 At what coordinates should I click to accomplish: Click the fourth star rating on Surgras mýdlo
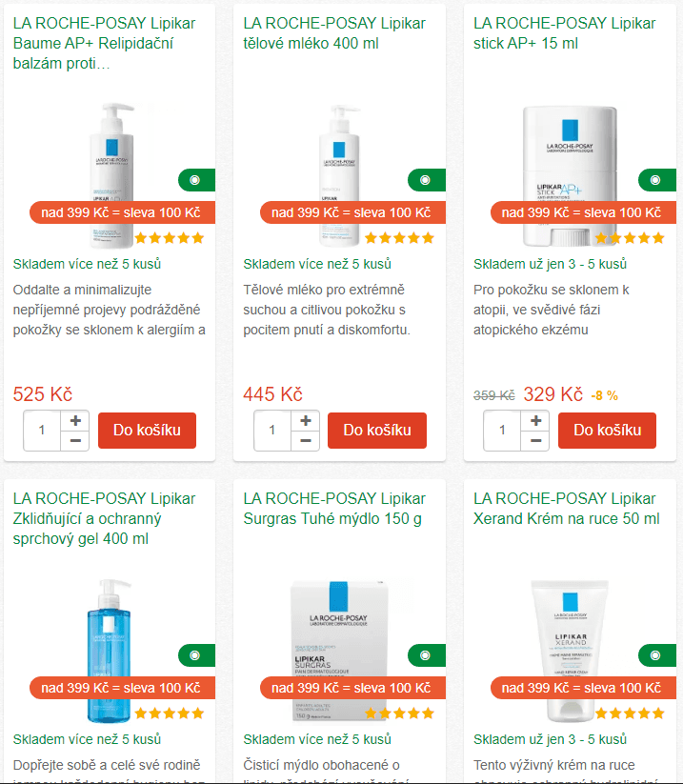coord(414,713)
